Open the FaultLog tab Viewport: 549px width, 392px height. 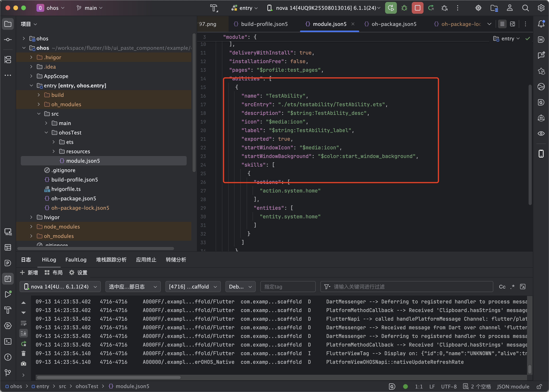pyautogui.click(x=76, y=260)
